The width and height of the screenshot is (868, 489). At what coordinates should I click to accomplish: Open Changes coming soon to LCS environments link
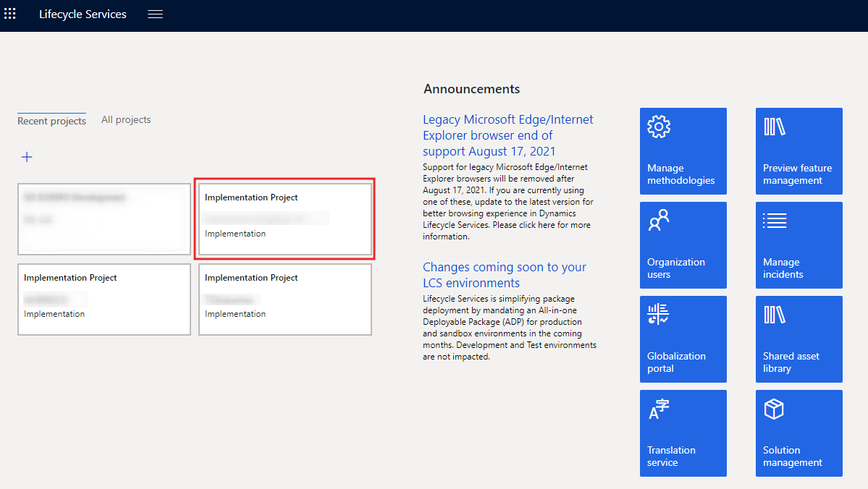pyautogui.click(x=504, y=275)
